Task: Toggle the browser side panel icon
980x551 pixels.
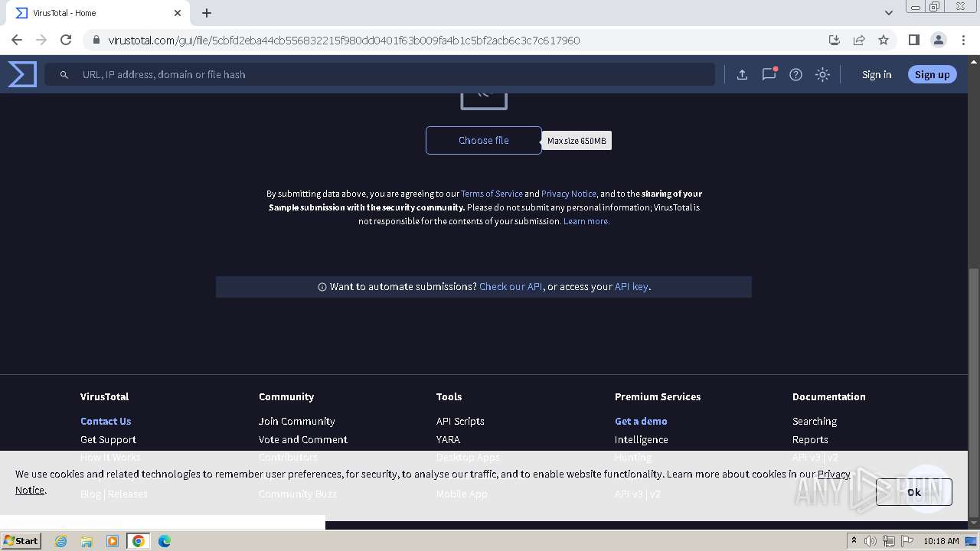Action: pos(913,40)
